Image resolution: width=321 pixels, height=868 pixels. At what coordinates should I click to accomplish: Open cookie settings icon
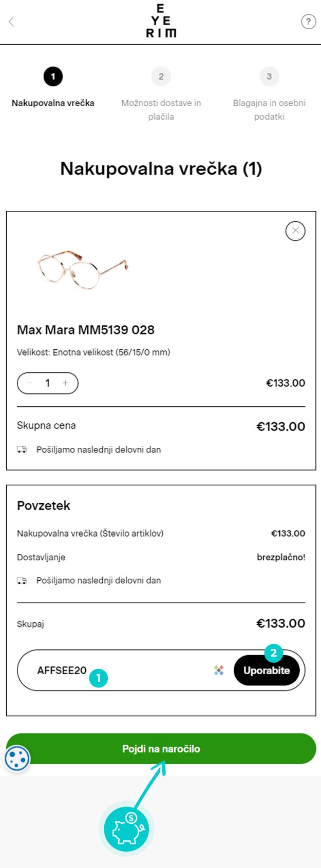click(17, 759)
